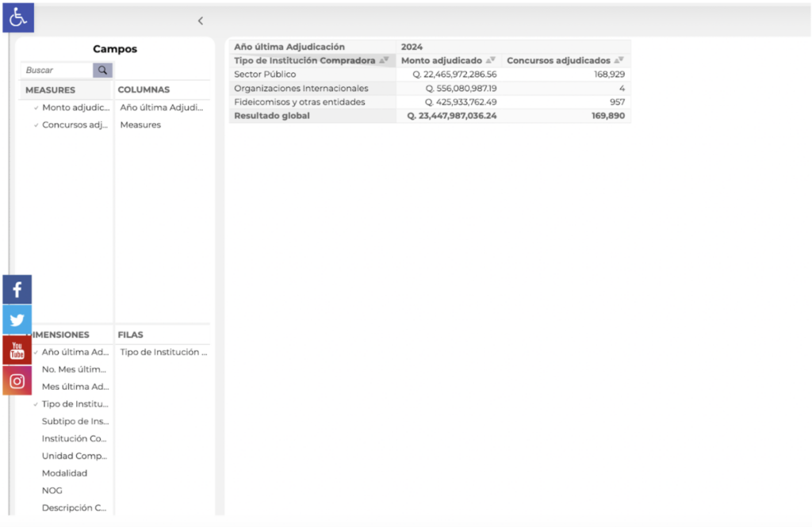The image size is (812, 527).
Task: Click the Facebook share icon
Action: point(17,290)
